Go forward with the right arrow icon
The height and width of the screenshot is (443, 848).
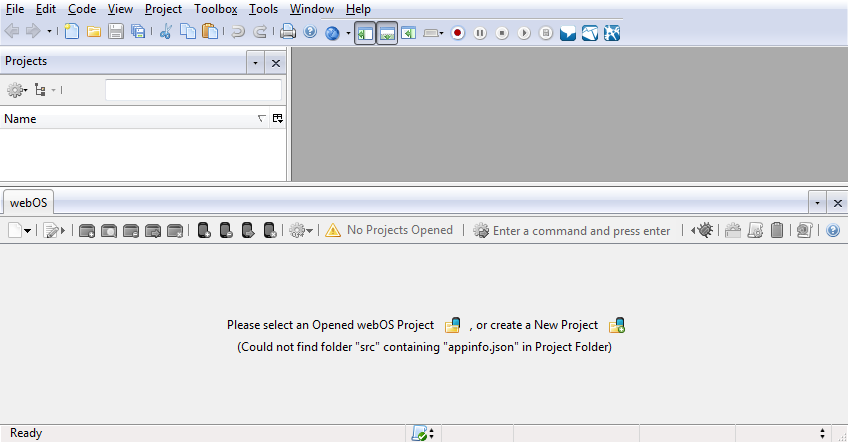point(33,31)
